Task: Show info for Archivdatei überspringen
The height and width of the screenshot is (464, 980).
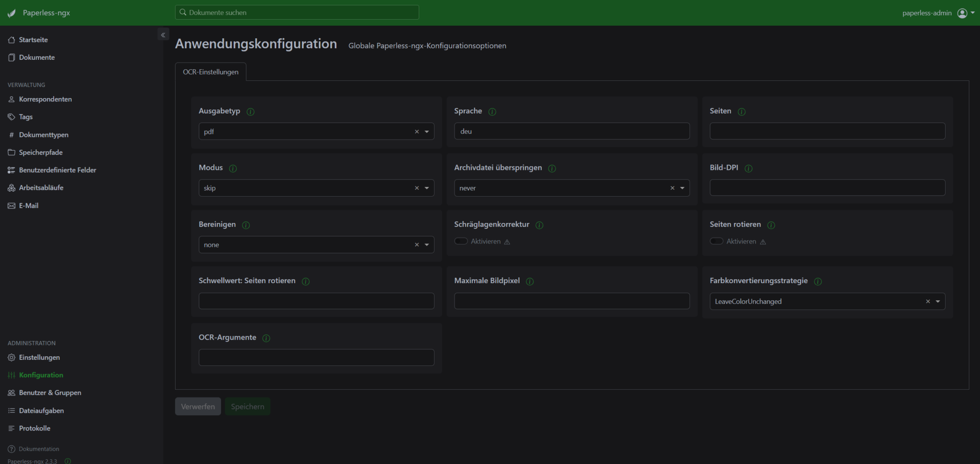Action: 552,168
